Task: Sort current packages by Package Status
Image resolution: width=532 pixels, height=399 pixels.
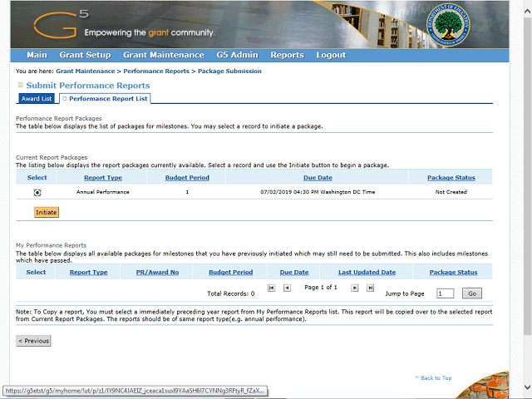Action: pyautogui.click(x=451, y=178)
